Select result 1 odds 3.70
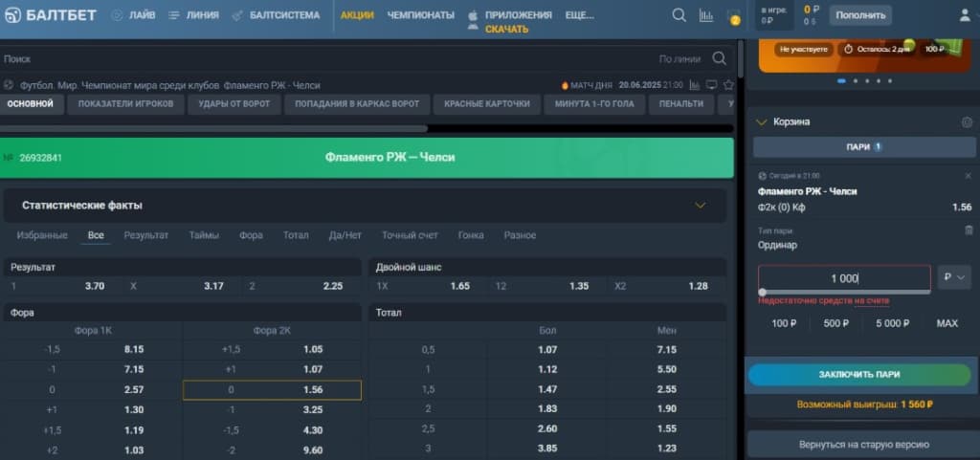 62,287
